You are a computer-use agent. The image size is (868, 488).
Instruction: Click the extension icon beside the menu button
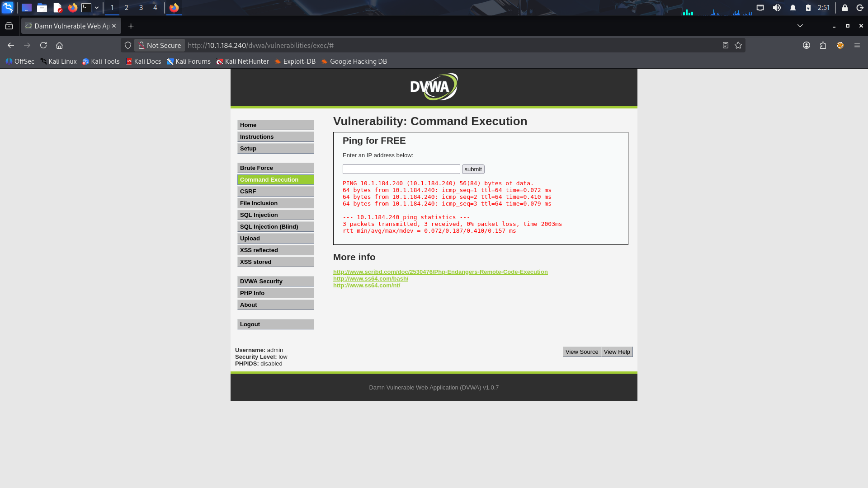coord(840,45)
